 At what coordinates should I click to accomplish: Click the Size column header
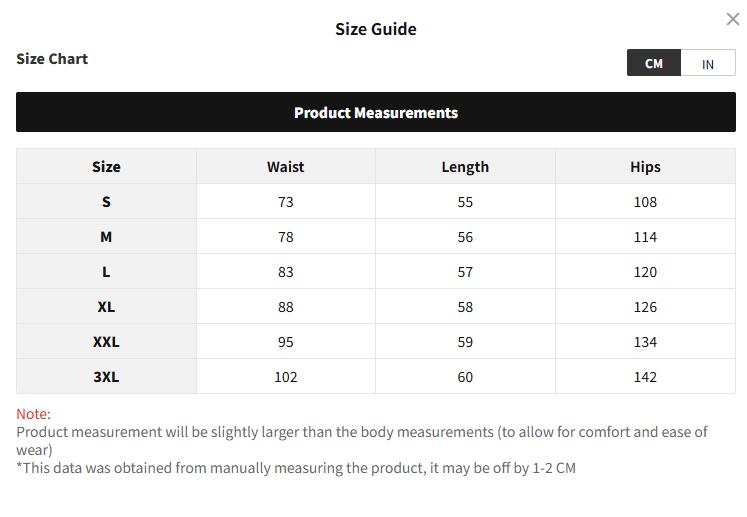point(106,166)
